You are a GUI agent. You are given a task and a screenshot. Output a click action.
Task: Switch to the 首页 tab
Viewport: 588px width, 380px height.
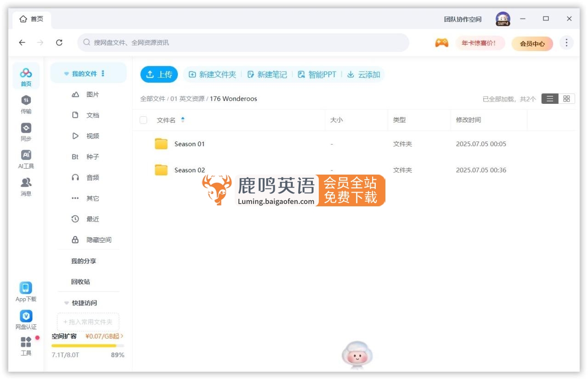click(31, 18)
